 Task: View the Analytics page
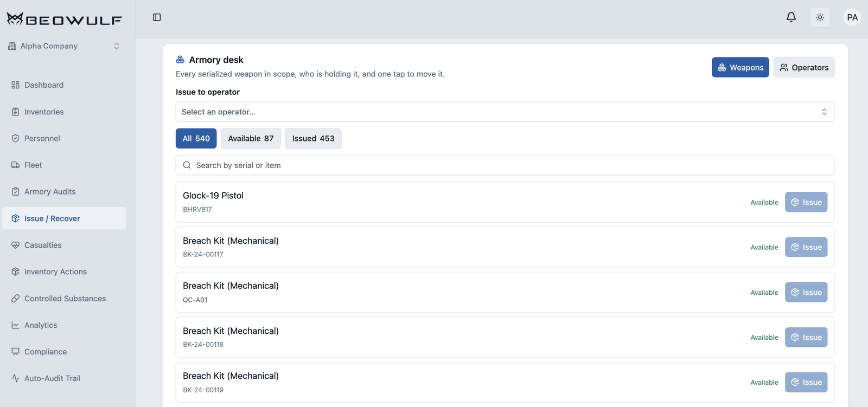pyautogui.click(x=64, y=325)
